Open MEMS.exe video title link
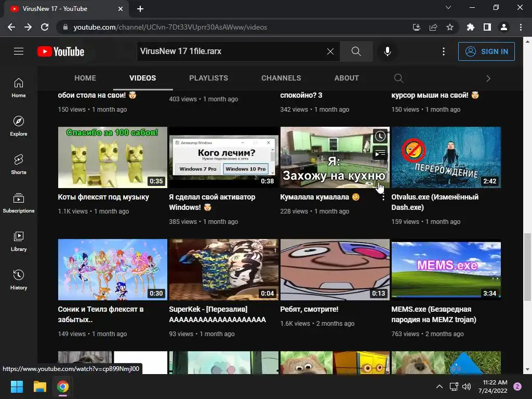The image size is (532, 399). (434, 314)
